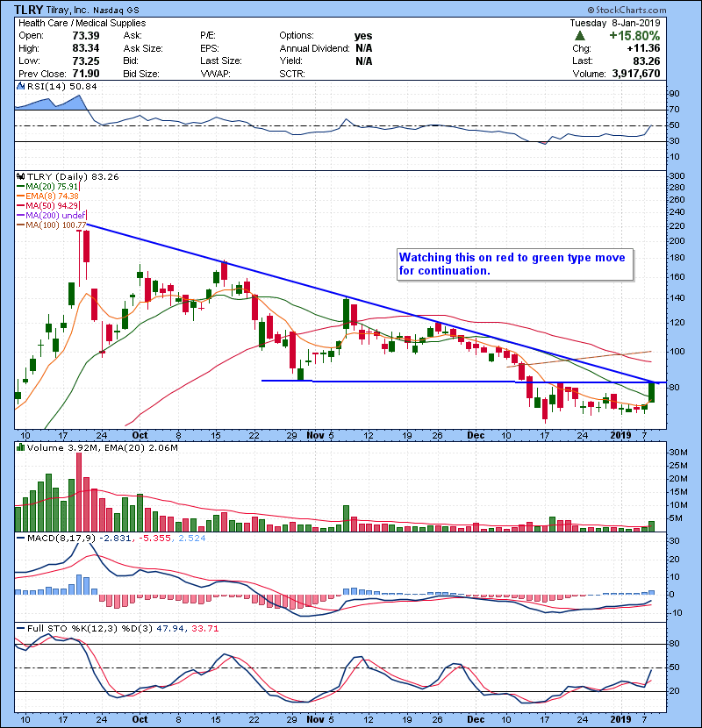
Task: Click the 300 label on the price axis
Action: click(677, 176)
